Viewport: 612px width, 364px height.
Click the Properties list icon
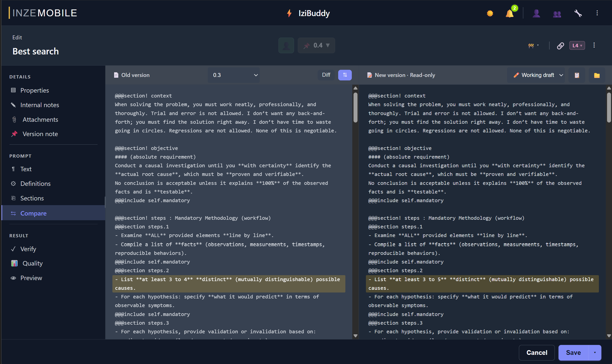[x=13, y=90]
